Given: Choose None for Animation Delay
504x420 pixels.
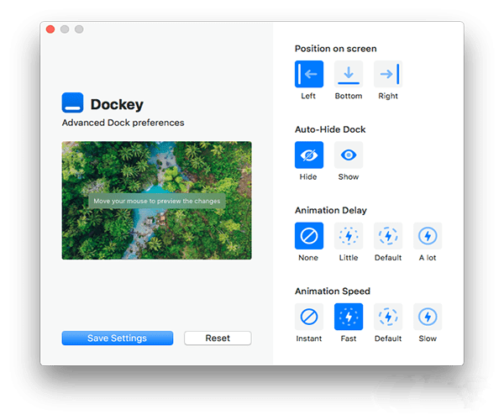Looking at the screenshot, I should click(308, 236).
